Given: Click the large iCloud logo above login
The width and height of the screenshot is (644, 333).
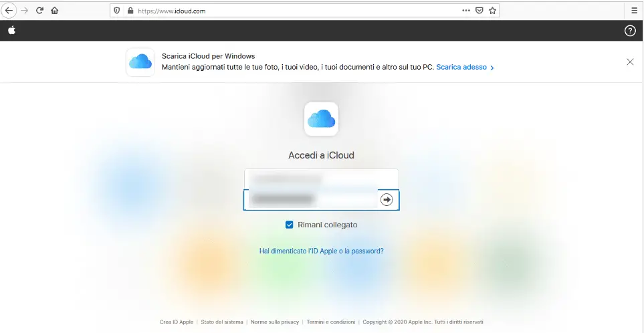Looking at the screenshot, I should click(321, 119).
